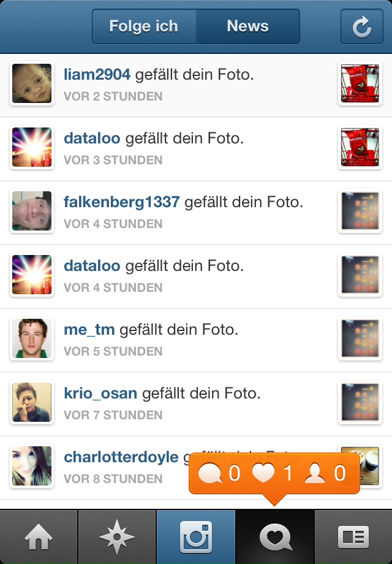392x564 pixels.
Task: Tap the refresh arrow icon
Action: 361,26
